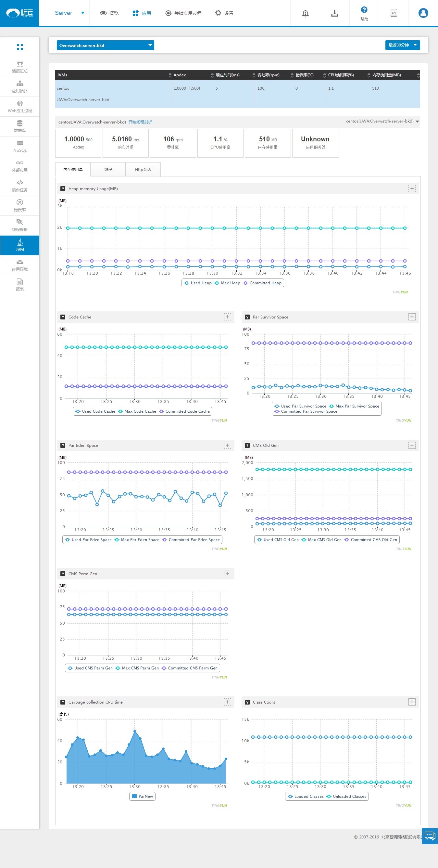Screen dimensions: 438x868
Task: Click the 开始线程剖析 link
Action: [x=140, y=122]
